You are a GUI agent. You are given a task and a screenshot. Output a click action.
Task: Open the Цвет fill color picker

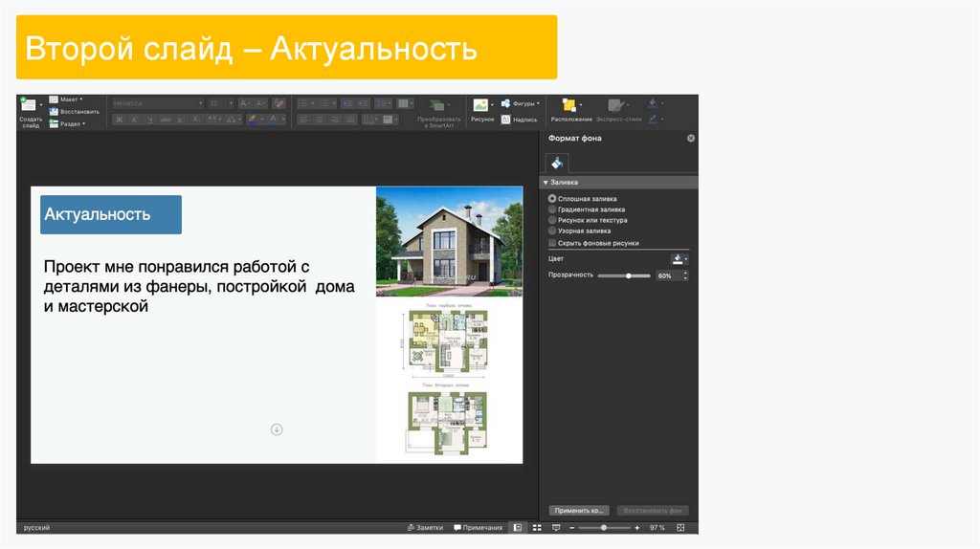(679, 258)
